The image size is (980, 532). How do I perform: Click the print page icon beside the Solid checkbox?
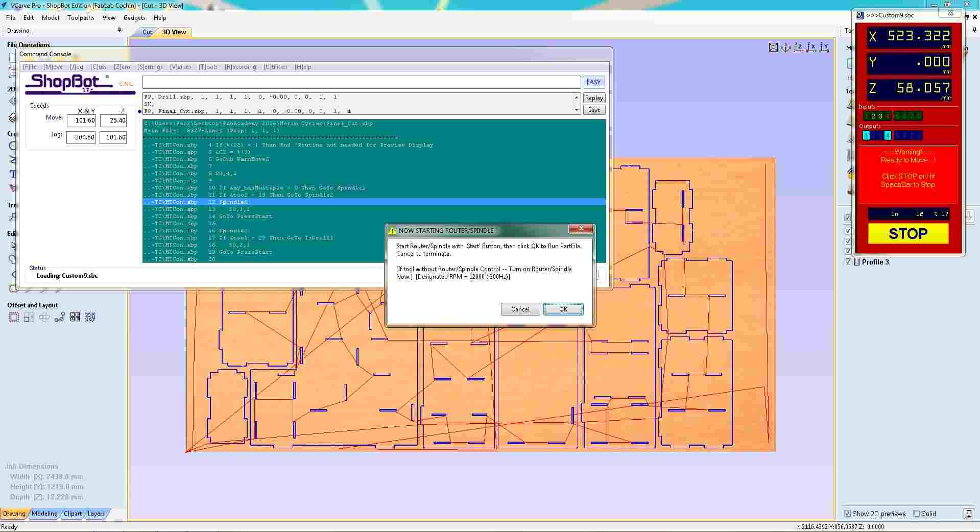[969, 514]
